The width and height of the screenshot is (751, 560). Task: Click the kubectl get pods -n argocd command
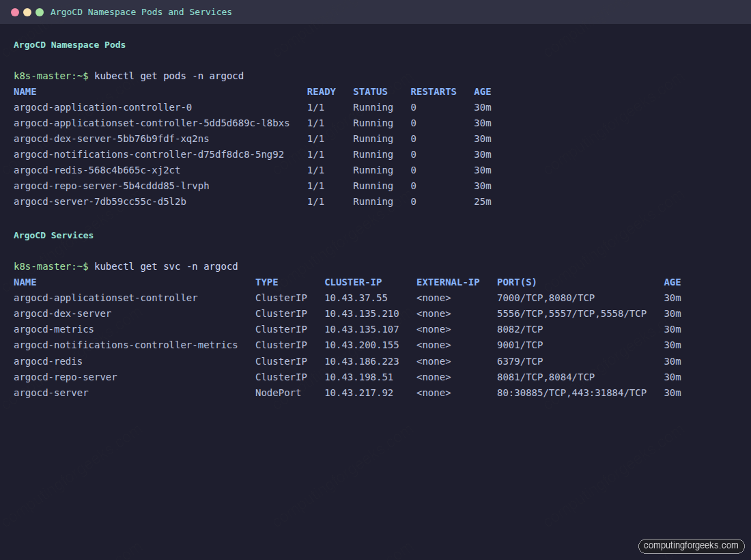pyautogui.click(x=169, y=76)
